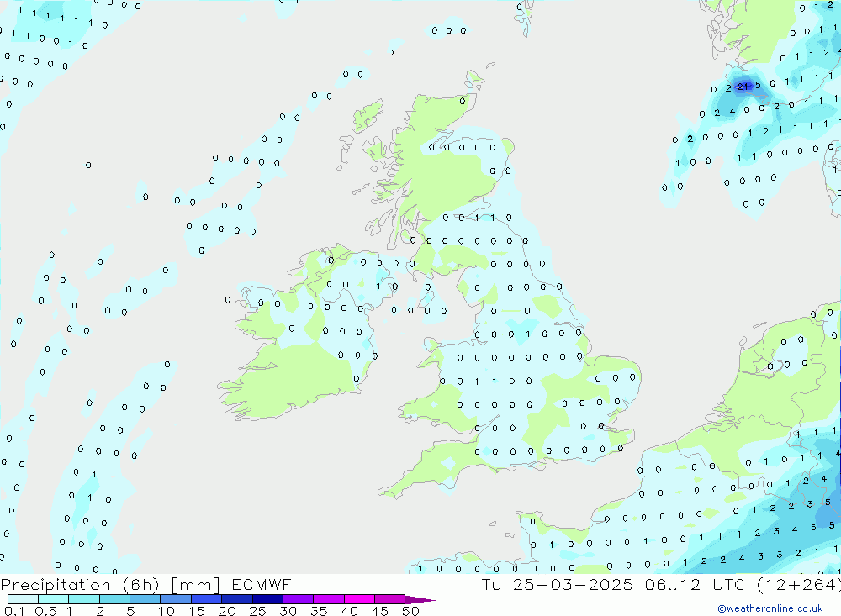The width and height of the screenshot is (841, 616).
Task: Select the 30–35 mm violet legend box
Action: tap(299, 599)
